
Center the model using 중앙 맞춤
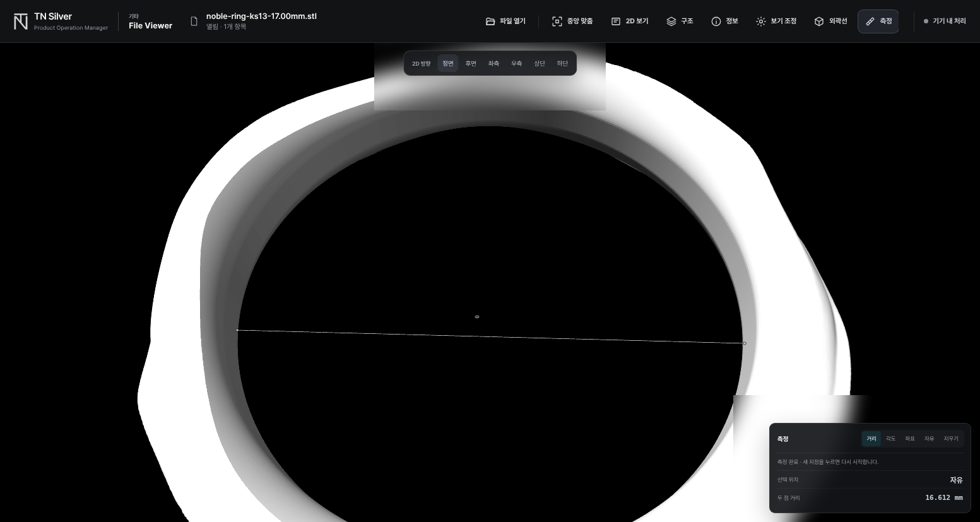pyautogui.click(x=572, y=21)
